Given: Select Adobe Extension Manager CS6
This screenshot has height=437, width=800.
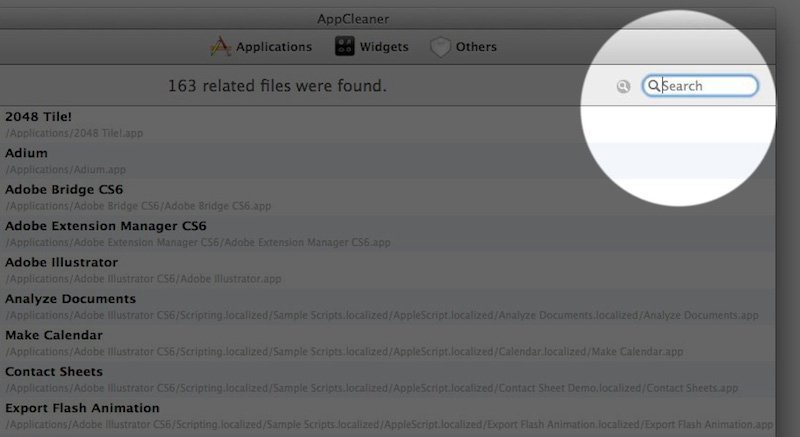Looking at the screenshot, I should (105, 226).
